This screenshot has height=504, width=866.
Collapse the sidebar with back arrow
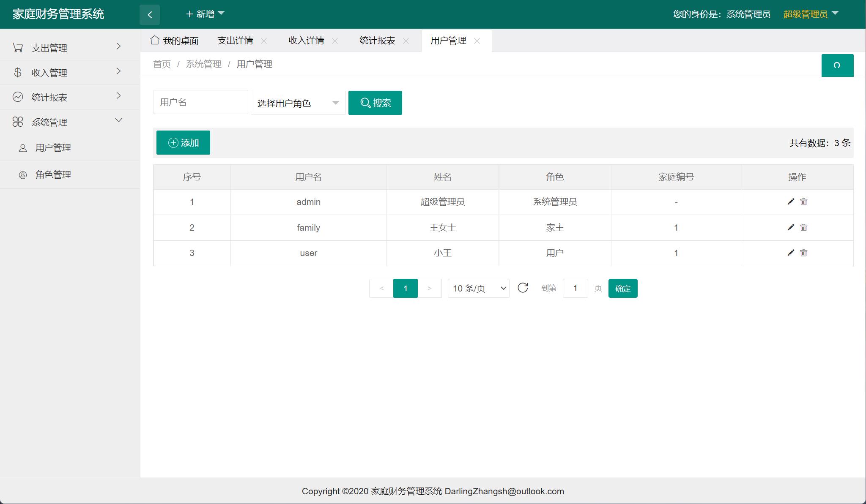coord(150,14)
